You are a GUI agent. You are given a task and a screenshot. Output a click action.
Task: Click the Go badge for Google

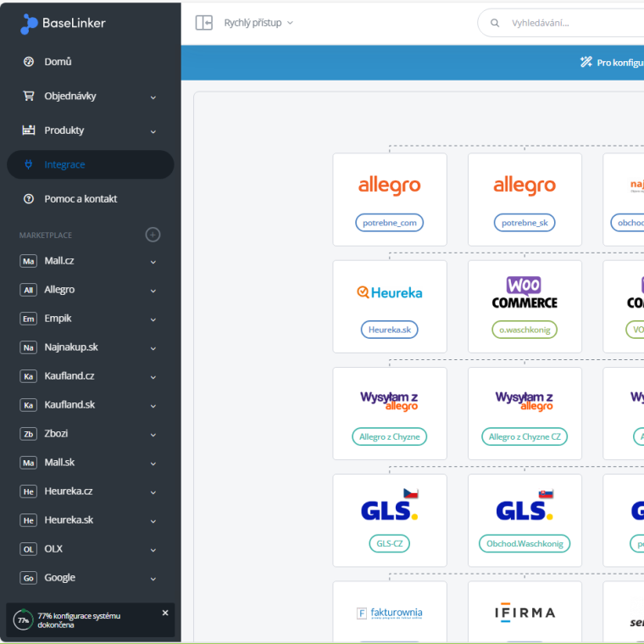[x=28, y=578]
